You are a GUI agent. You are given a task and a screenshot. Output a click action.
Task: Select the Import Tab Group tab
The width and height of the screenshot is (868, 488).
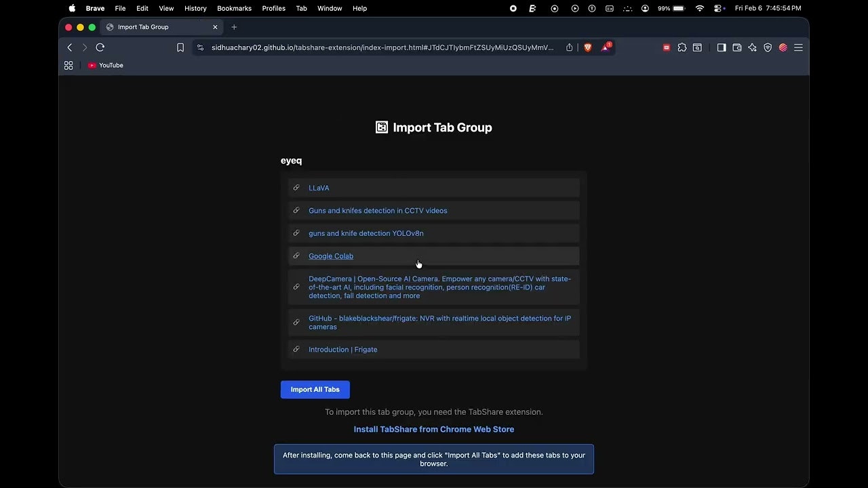pyautogui.click(x=143, y=27)
